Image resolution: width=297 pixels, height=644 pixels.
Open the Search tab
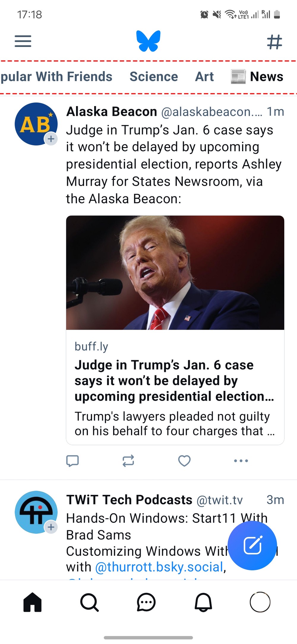tap(89, 602)
